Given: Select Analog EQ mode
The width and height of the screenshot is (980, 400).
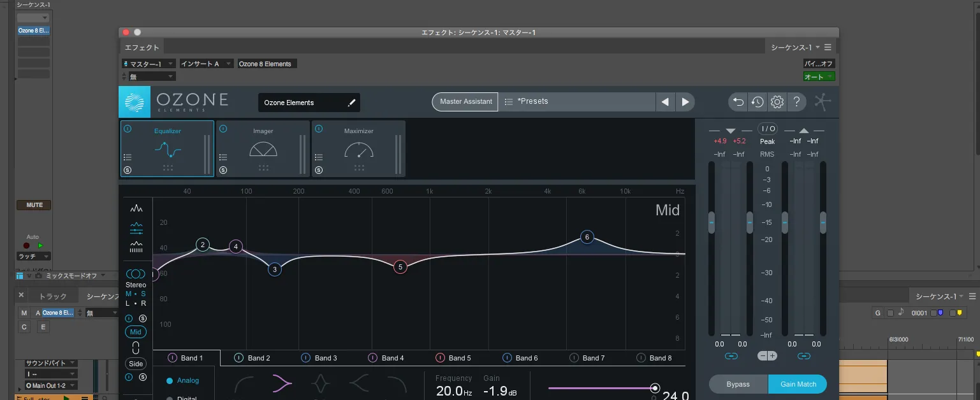Looking at the screenshot, I should click(182, 380).
